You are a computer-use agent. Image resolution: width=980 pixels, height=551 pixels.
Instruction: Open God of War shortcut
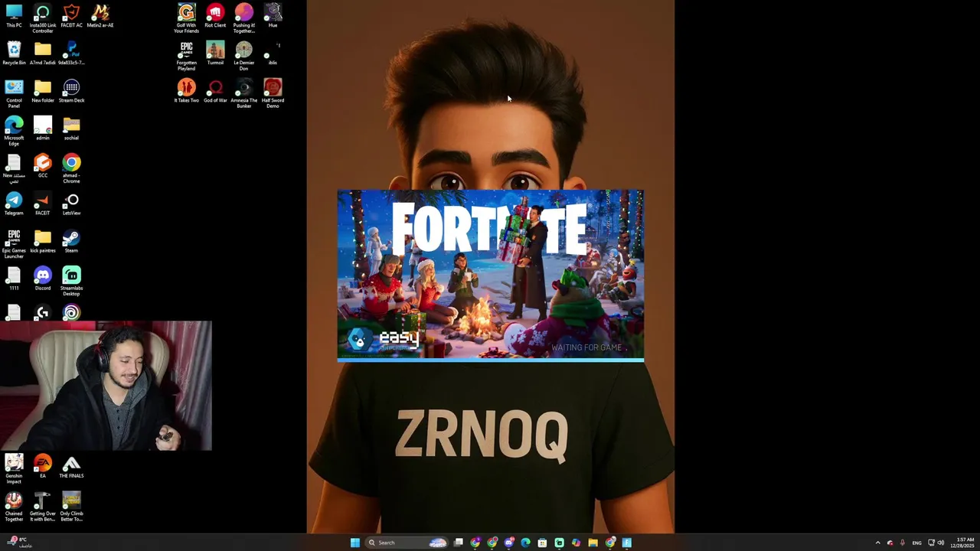point(215,91)
